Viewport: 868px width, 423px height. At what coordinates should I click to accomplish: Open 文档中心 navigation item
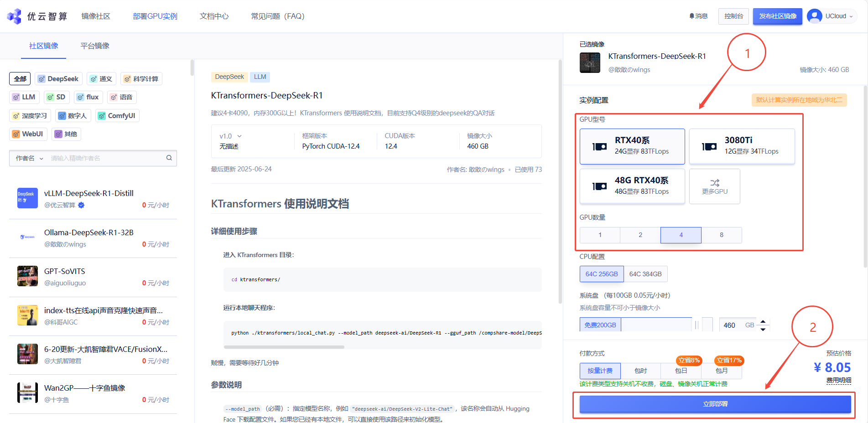pyautogui.click(x=214, y=16)
